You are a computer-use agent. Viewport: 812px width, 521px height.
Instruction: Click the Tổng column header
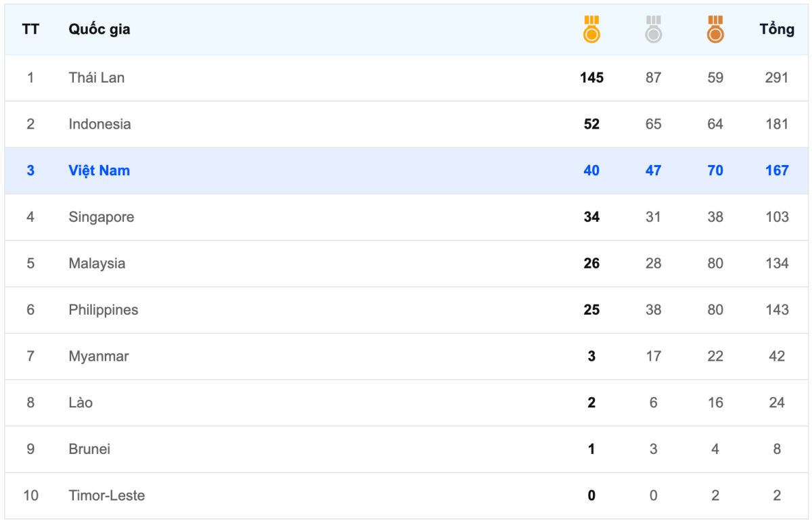coord(777,29)
